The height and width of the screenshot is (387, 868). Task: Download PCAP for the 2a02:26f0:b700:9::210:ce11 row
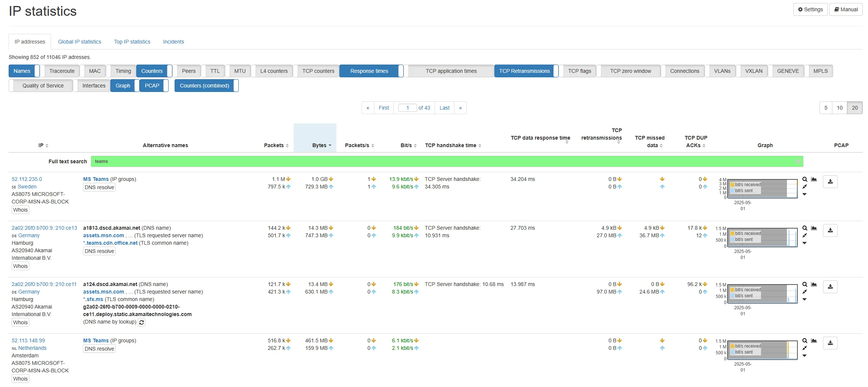click(x=830, y=287)
